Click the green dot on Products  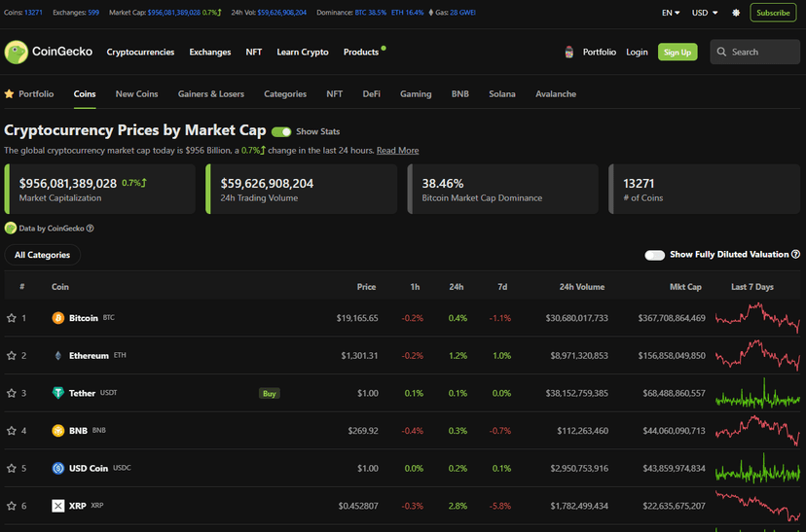pos(384,49)
